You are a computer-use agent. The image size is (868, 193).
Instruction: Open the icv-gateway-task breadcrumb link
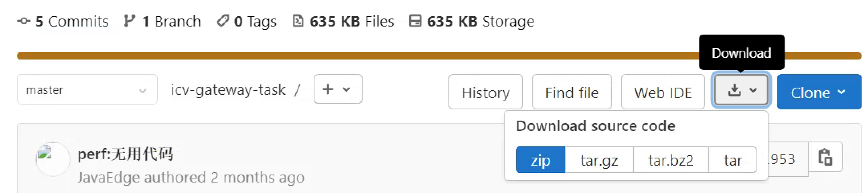[228, 90]
